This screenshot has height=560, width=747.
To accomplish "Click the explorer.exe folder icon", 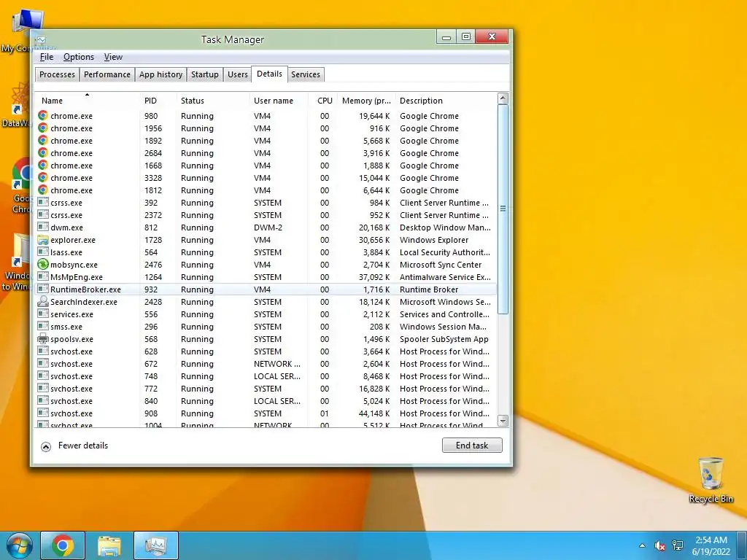I will coord(43,239).
